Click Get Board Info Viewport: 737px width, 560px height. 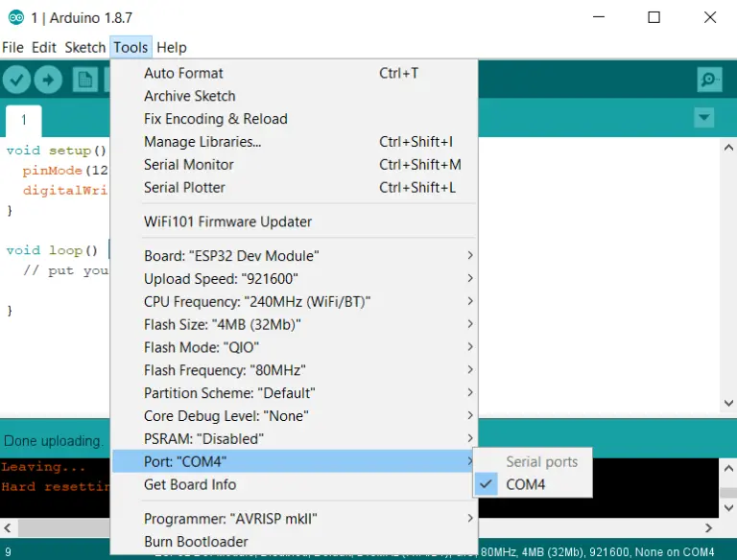click(295, 484)
